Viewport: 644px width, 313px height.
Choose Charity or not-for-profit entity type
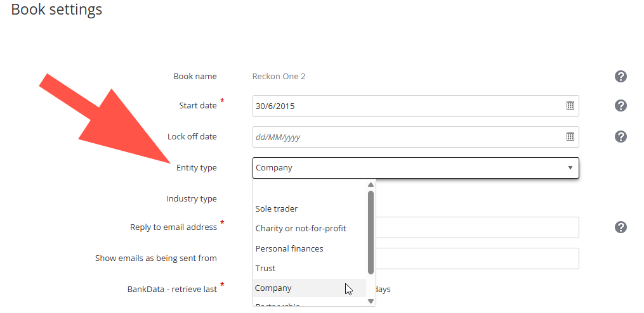[x=301, y=228]
